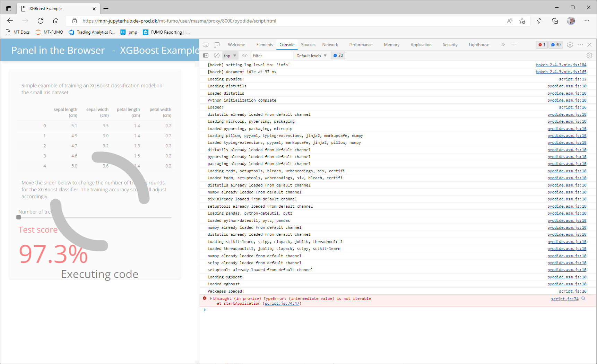Show hidden DevTools tabs with the chevron
The image size is (597, 364).
click(x=503, y=45)
